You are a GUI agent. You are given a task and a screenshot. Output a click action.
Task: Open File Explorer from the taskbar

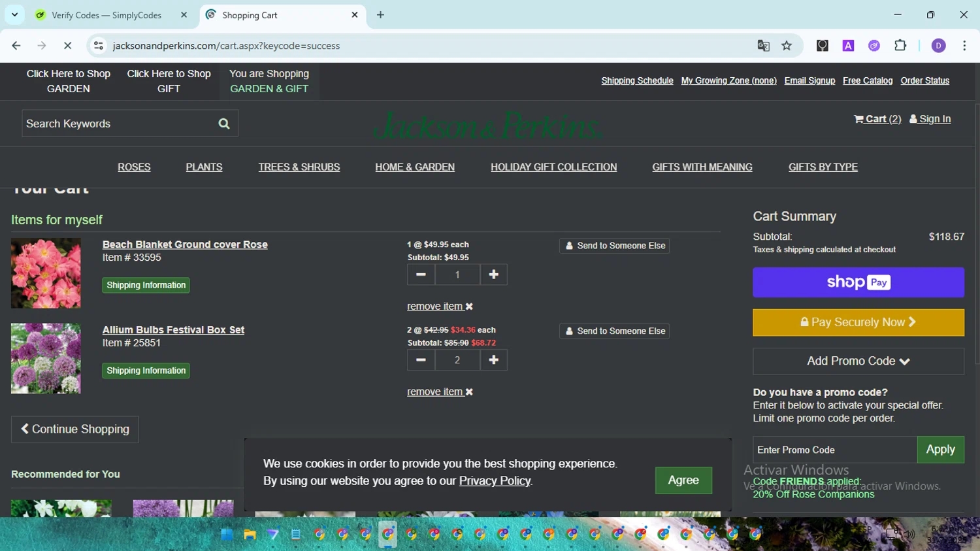250,535
